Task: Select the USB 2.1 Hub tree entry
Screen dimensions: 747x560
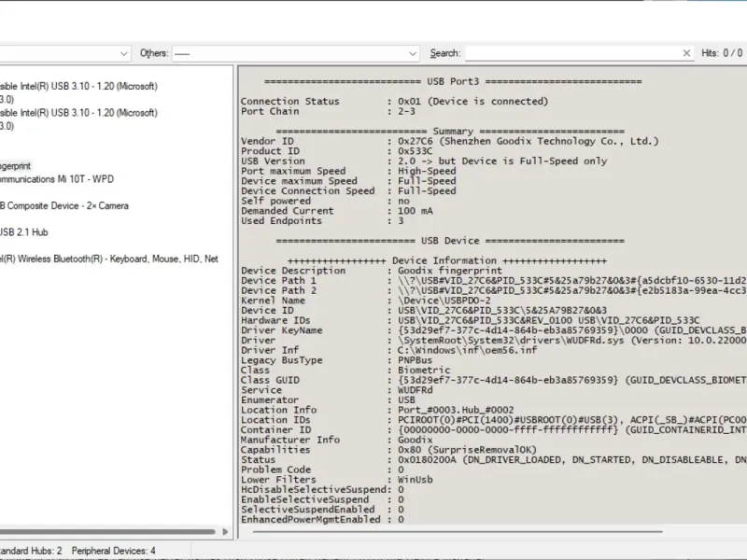Action: (x=24, y=232)
